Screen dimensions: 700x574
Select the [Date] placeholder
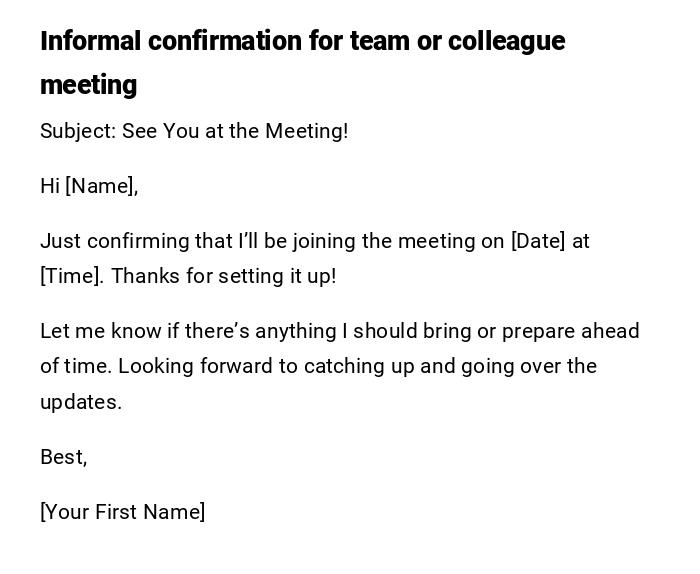(x=538, y=241)
